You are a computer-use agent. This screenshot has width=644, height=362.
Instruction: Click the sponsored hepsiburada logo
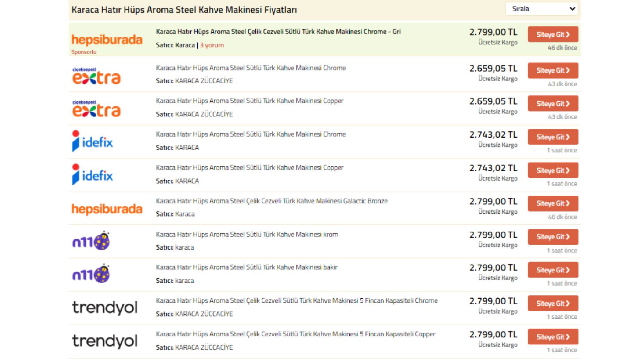pos(107,40)
